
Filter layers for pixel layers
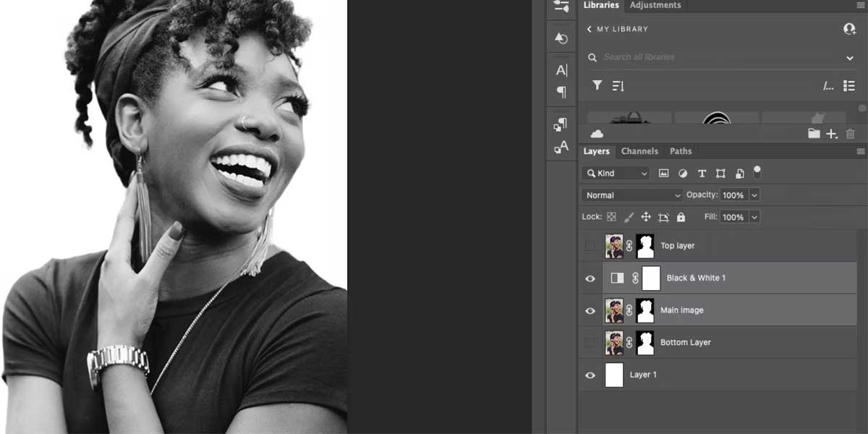663,174
